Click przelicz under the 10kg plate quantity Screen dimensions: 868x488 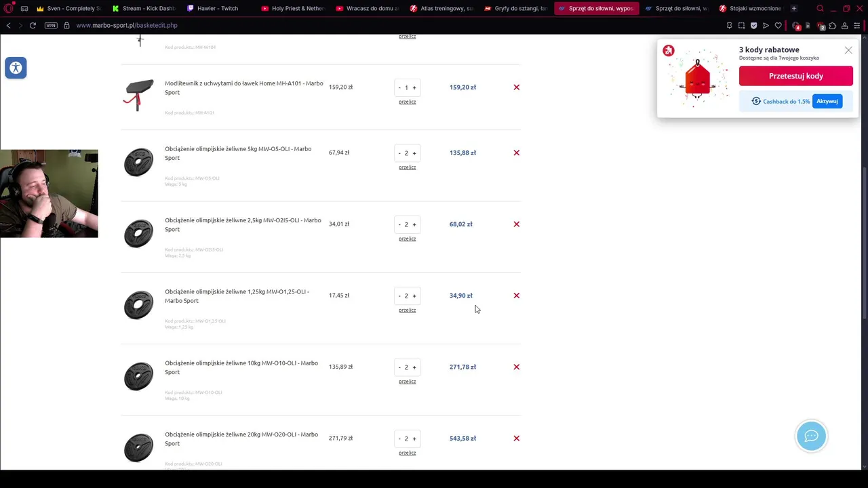408,382
